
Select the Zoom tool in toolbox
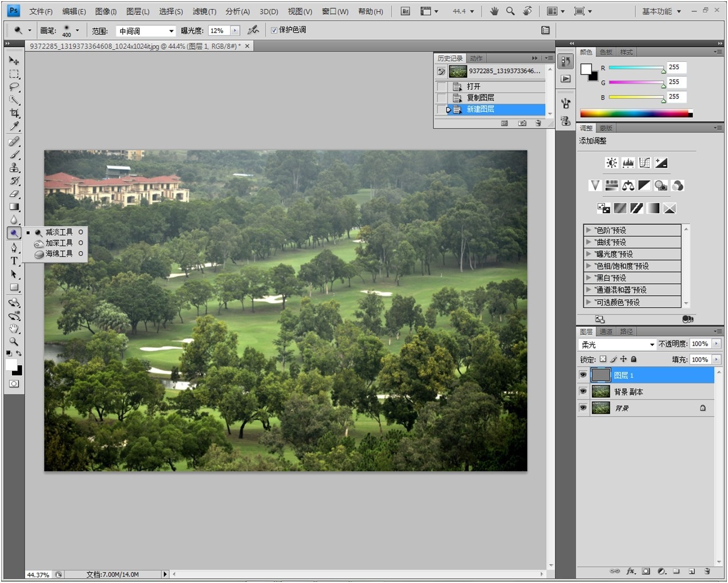pyautogui.click(x=14, y=342)
